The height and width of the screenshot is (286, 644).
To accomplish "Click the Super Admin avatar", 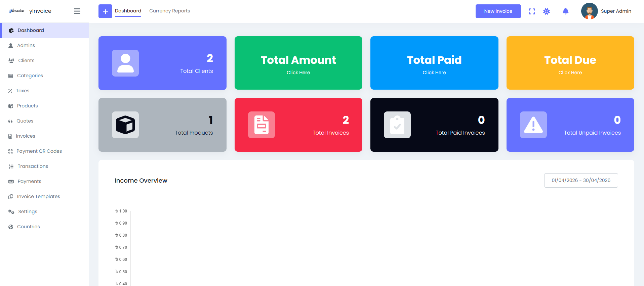I will pos(589,11).
